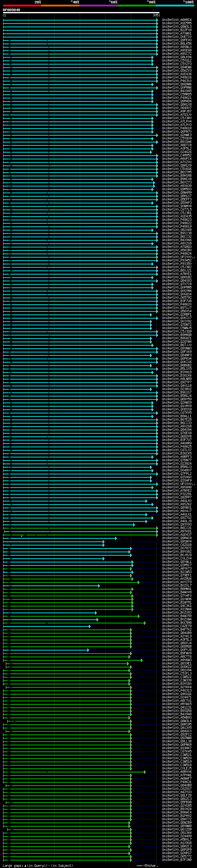Select hit UniRef100_P48626

coord(176,78)
